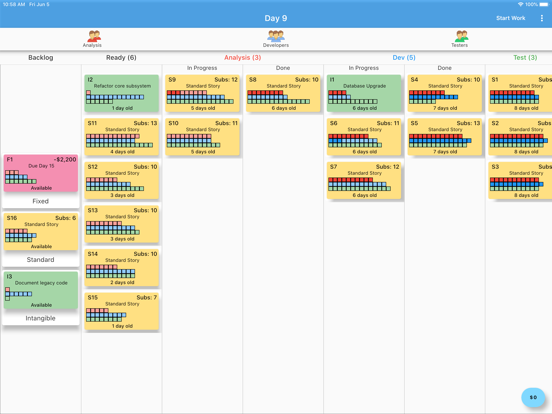552x414 pixels.
Task: Tap '4 days old' on card S11
Action: 122,152
